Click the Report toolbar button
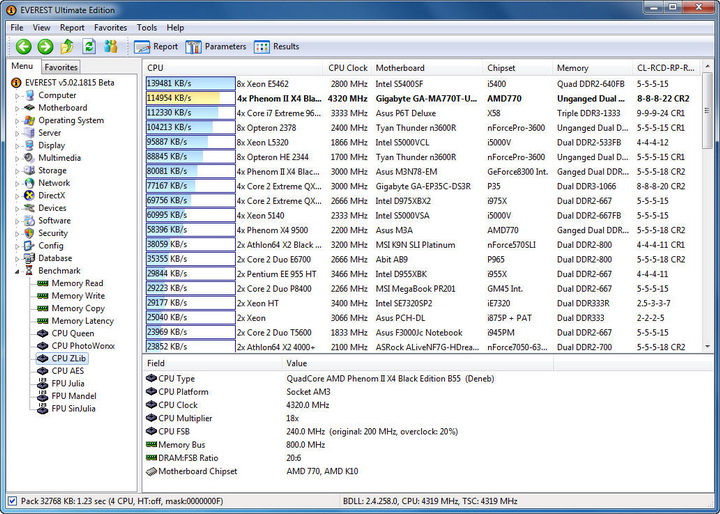720x514 pixels. (156, 46)
